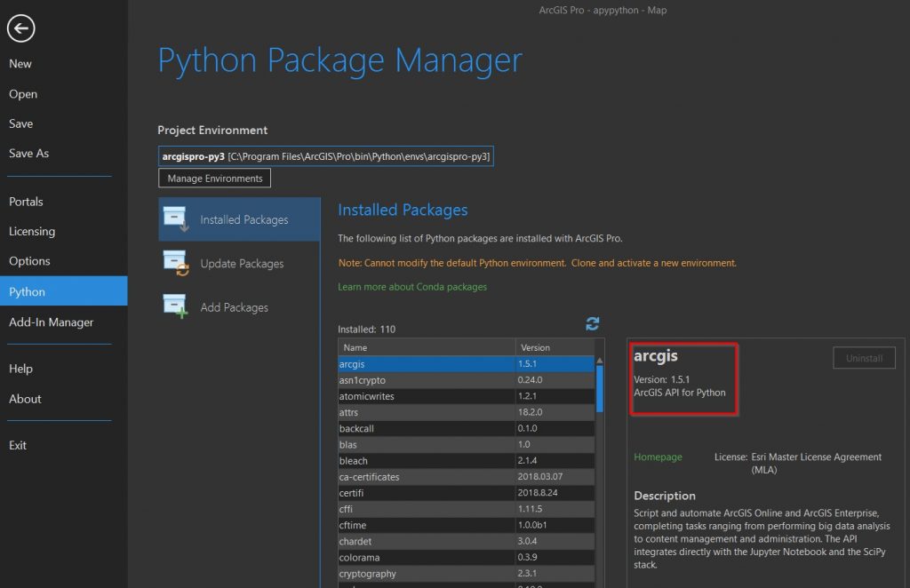Open the arcgispro-py3 environment selector

click(326, 155)
